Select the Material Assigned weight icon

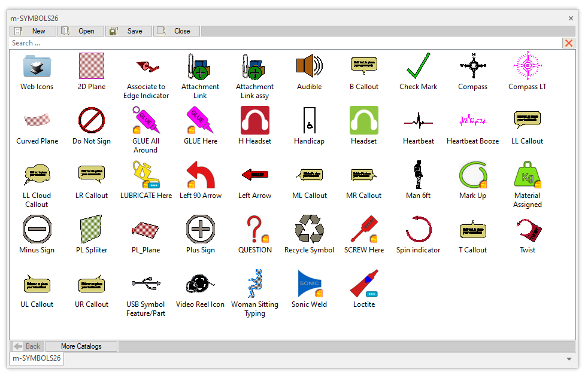[527, 175]
